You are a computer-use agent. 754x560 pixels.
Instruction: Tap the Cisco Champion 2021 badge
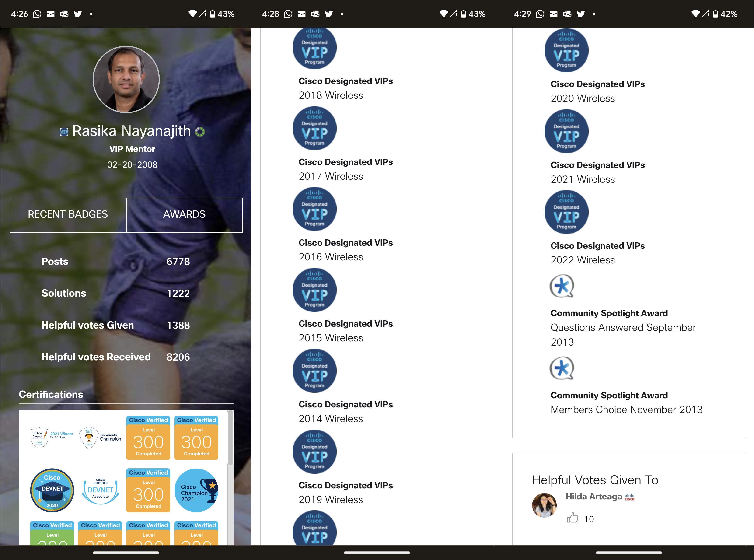coord(196,490)
